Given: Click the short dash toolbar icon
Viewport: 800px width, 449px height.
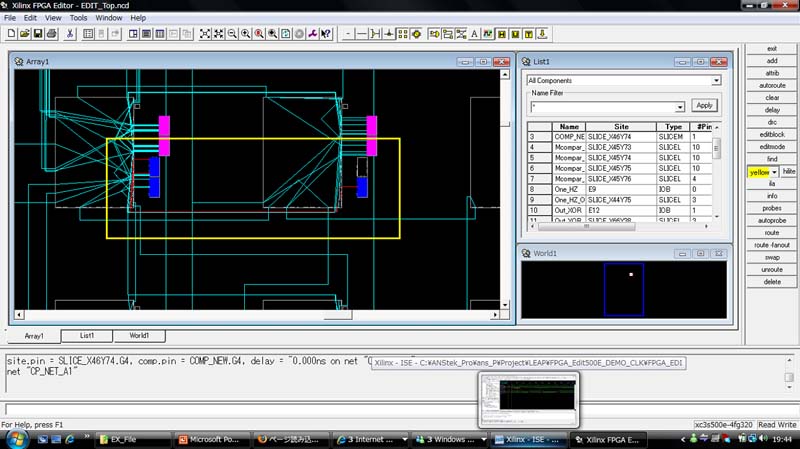Looking at the screenshot, I should (x=348, y=34).
